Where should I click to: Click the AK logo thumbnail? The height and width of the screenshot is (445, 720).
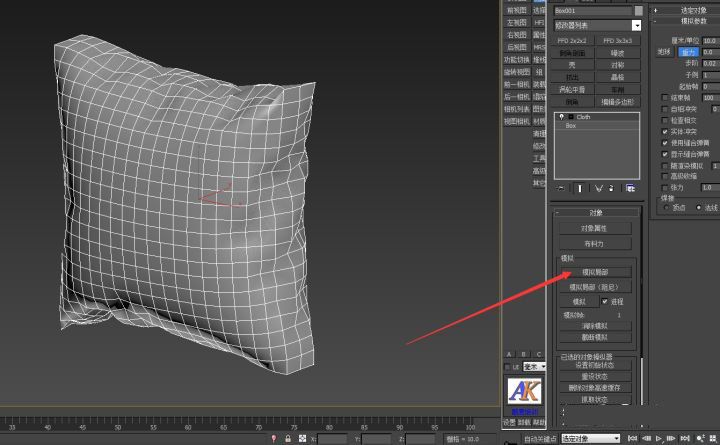[x=524, y=391]
